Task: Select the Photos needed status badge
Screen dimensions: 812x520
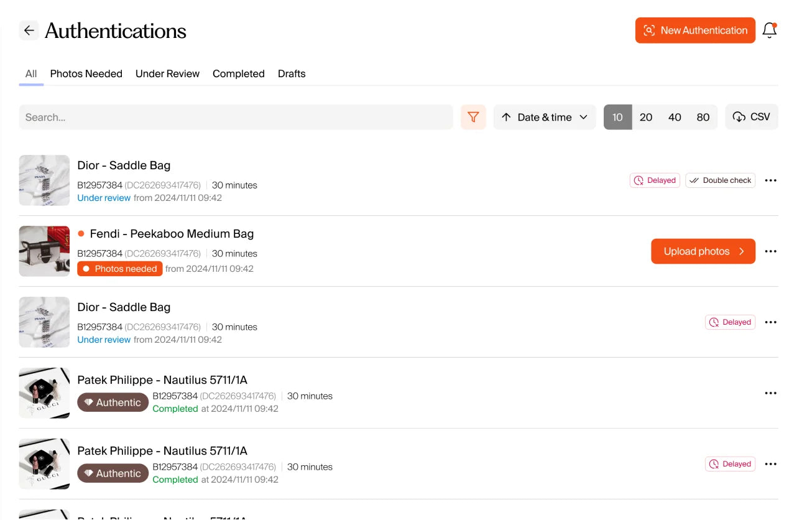Action: click(x=120, y=269)
